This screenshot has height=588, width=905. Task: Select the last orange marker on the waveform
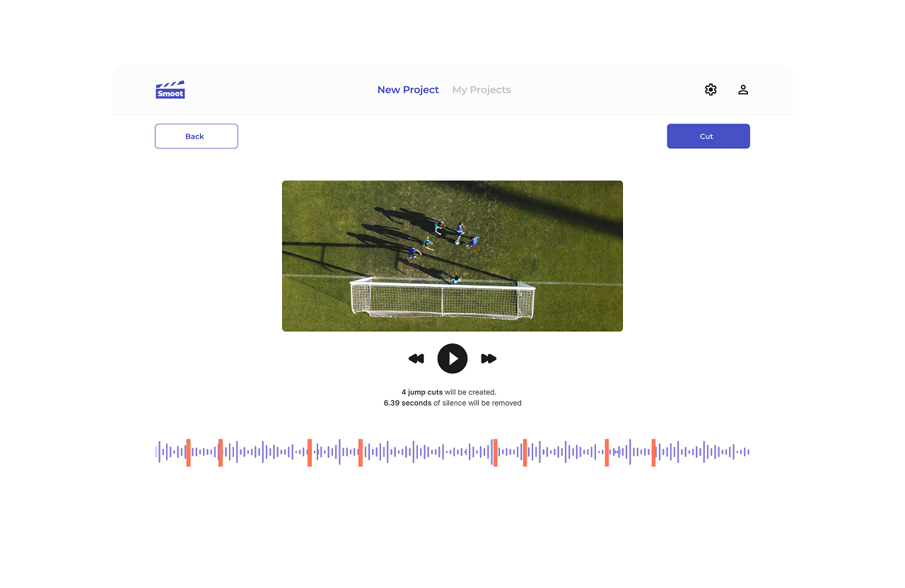(x=653, y=452)
